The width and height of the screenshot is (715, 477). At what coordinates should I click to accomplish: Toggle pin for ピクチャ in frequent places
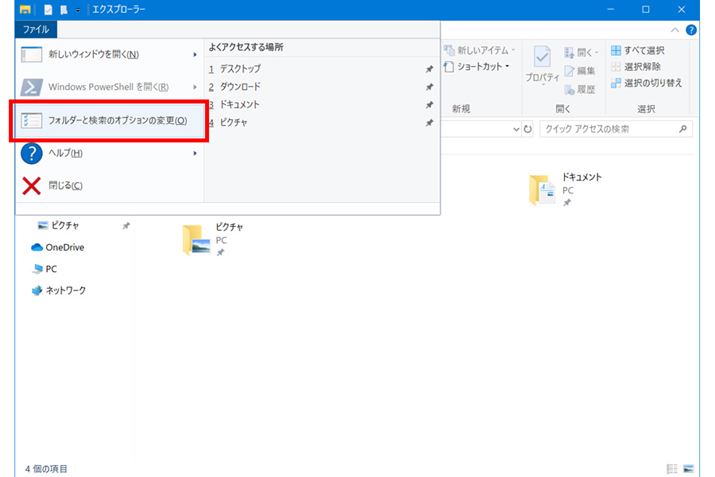coord(429,122)
